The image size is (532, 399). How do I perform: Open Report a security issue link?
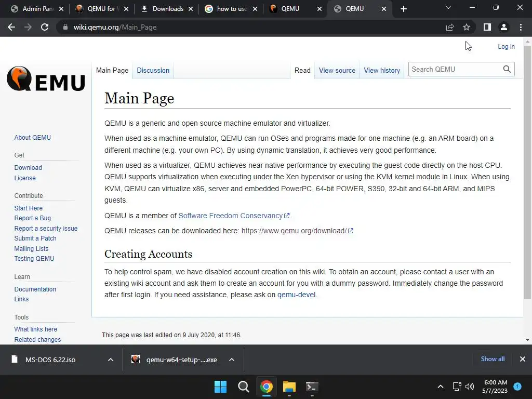click(46, 229)
